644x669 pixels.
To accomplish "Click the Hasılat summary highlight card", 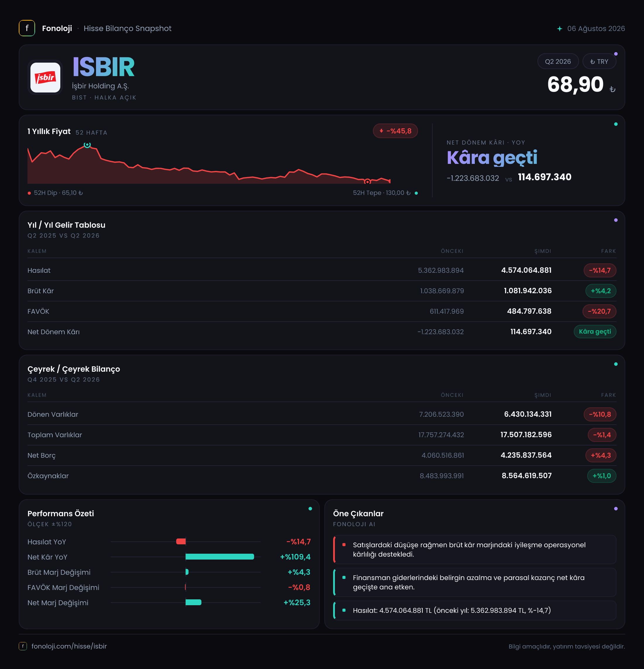I will tap(475, 610).
